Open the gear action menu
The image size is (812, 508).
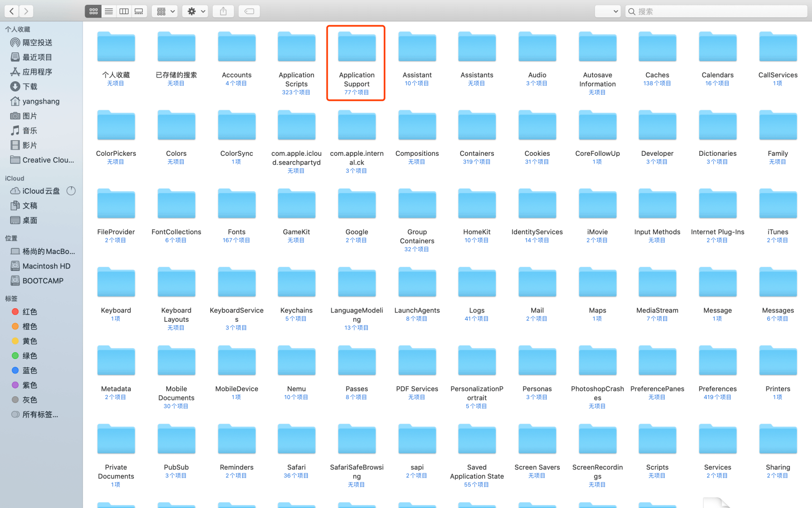click(x=195, y=11)
